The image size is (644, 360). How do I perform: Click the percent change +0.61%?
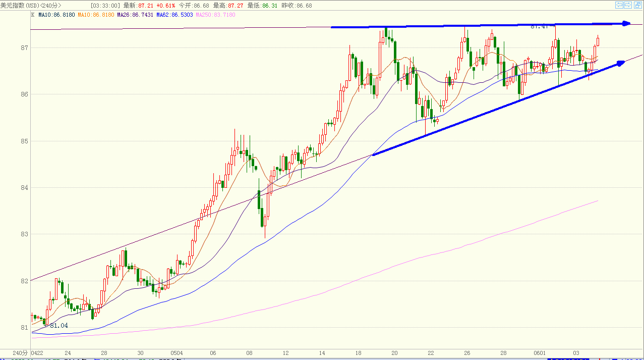point(165,6)
